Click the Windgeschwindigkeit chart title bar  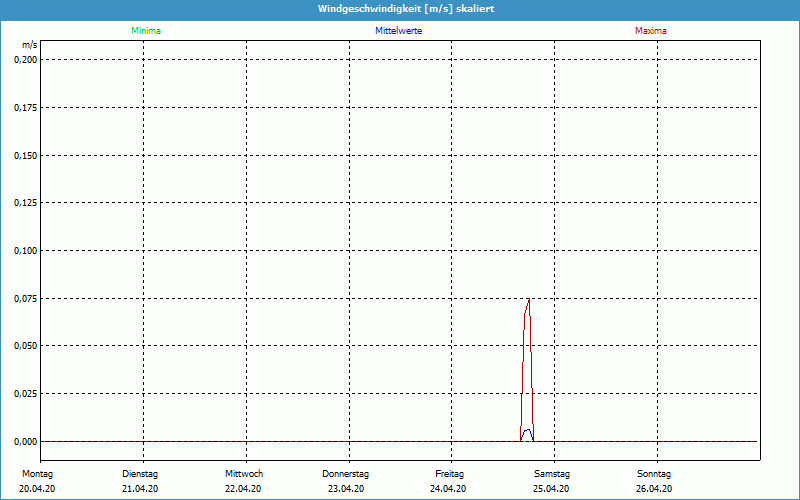pyautogui.click(x=400, y=8)
